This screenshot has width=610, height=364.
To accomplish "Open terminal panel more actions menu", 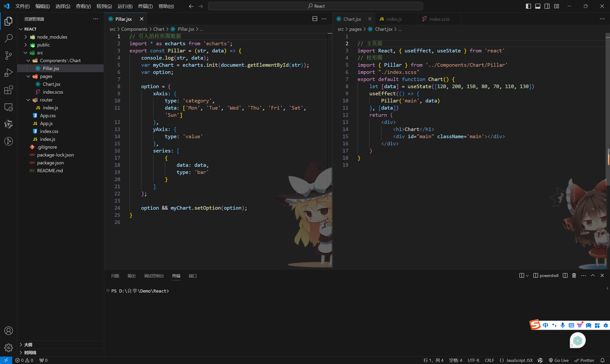I will [583, 275].
